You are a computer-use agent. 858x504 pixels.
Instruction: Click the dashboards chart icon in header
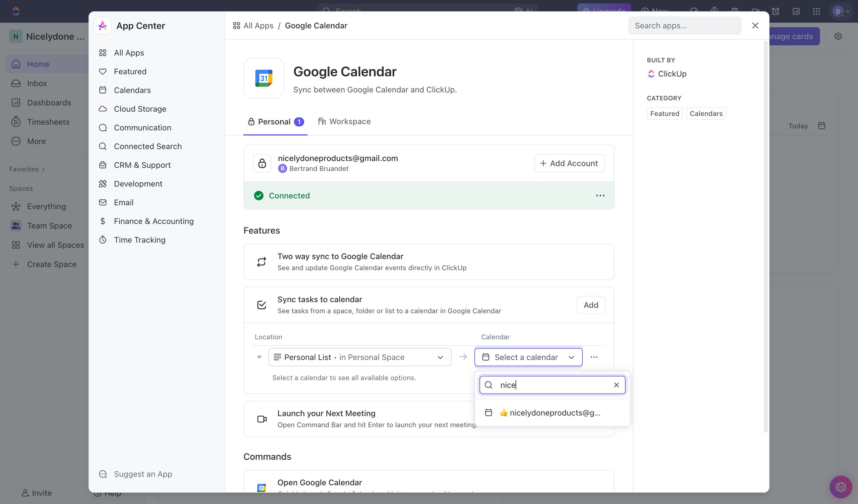(x=796, y=11)
